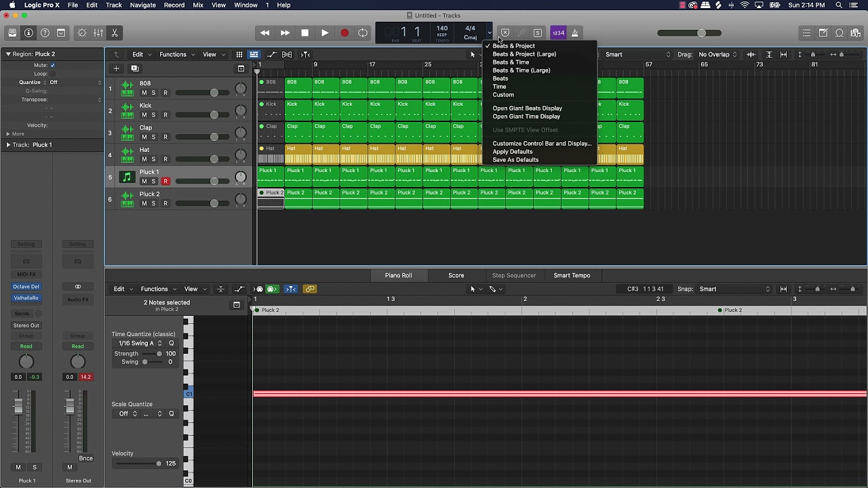Click the Stop transport button
The width and height of the screenshot is (868, 488).
pyautogui.click(x=304, y=33)
